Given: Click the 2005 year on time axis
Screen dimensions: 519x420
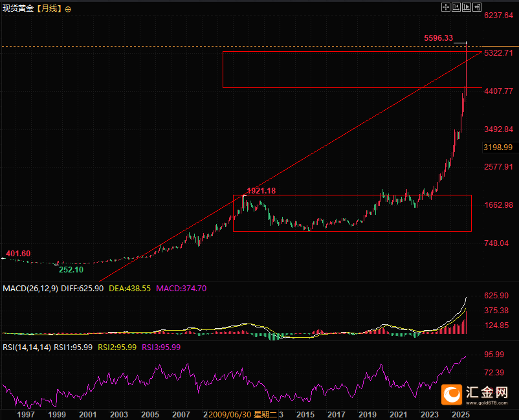Looking at the screenshot, I should pyautogui.click(x=150, y=415).
